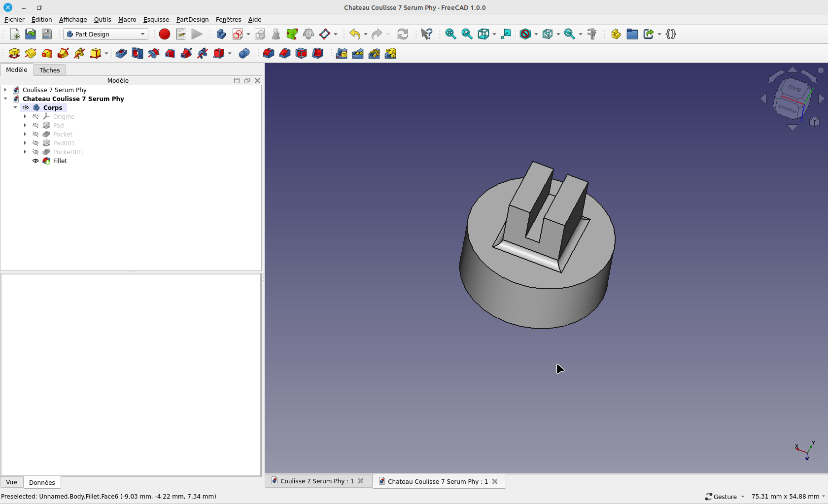Switch to the Vue property tab

[x=11, y=482]
